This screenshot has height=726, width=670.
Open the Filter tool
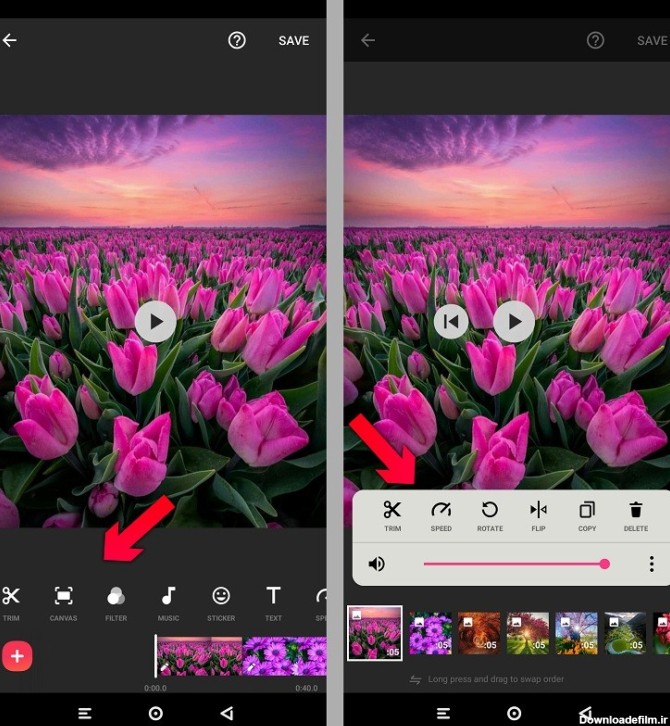[x=116, y=597]
